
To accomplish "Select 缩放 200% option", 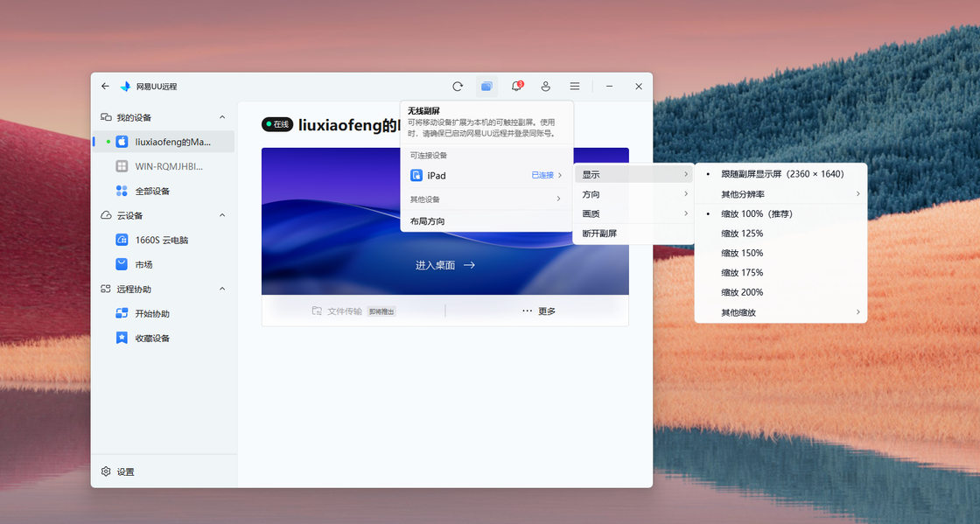I will [780, 292].
